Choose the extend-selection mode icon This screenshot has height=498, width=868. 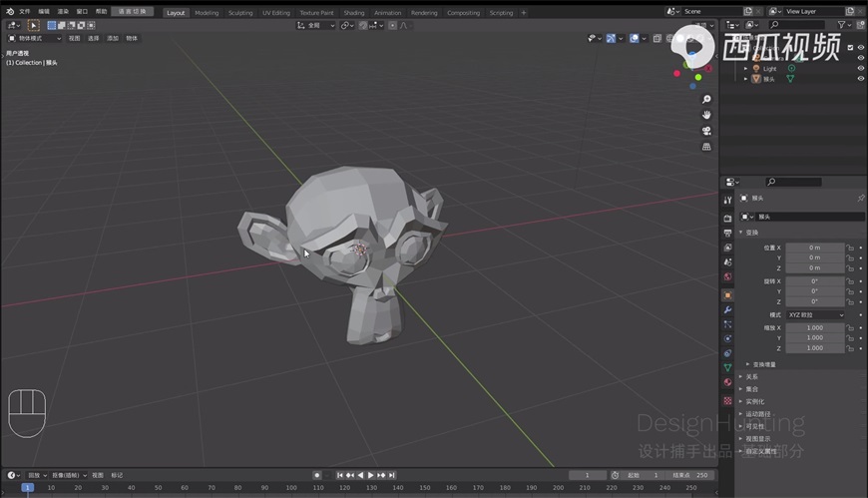pos(62,25)
